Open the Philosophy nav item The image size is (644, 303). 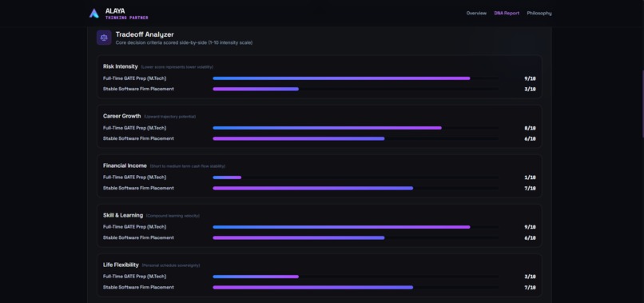539,13
